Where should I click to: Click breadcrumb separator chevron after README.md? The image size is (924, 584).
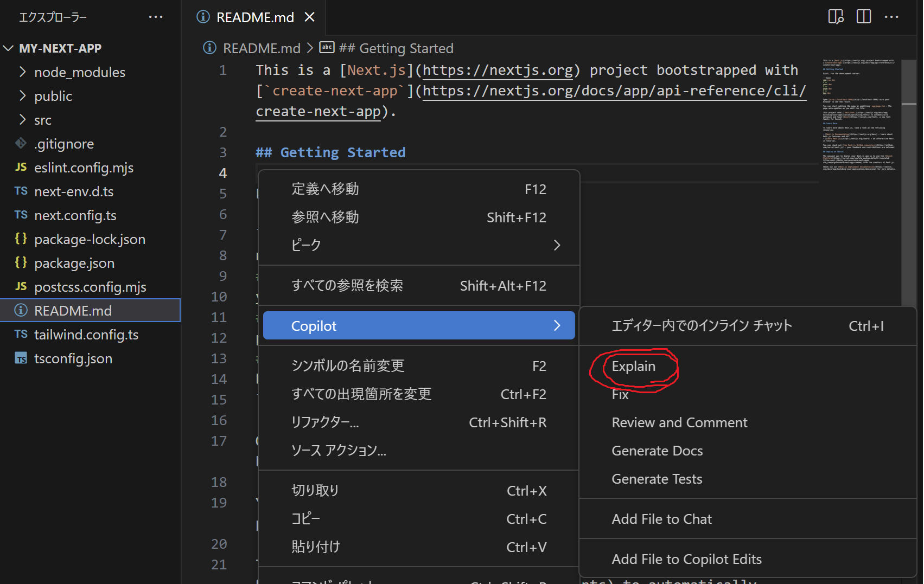[x=310, y=48]
